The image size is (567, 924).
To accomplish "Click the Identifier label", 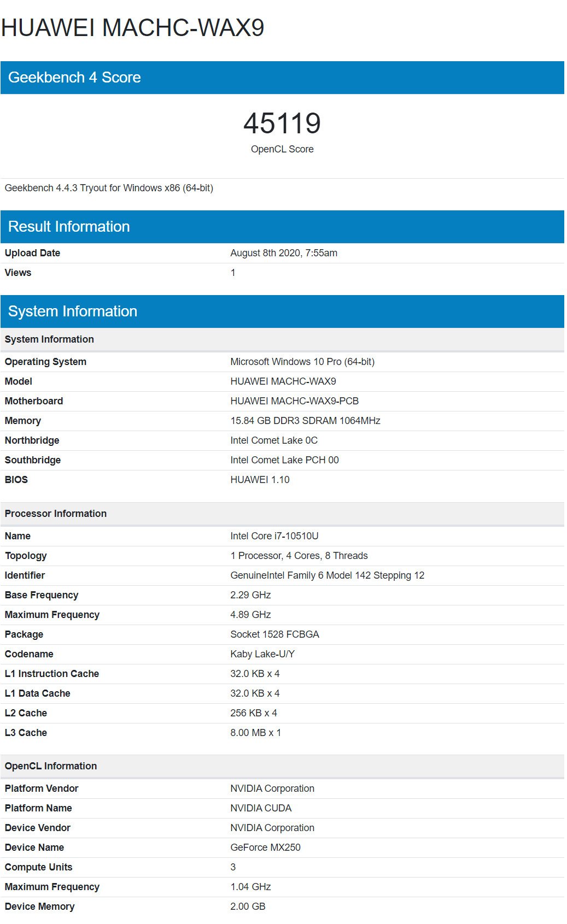I will pos(25,575).
